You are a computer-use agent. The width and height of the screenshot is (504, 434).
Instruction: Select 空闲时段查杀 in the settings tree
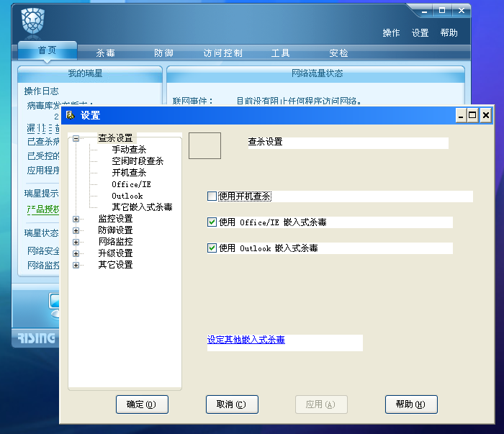pyautogui.click(x=138, y=161)
